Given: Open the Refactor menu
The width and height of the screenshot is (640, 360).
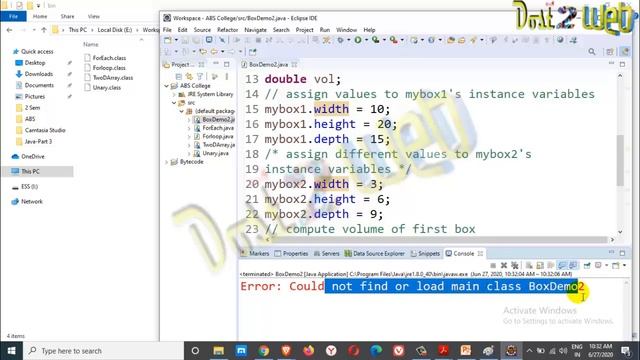Looking at the screenshot, I should 227,30.
